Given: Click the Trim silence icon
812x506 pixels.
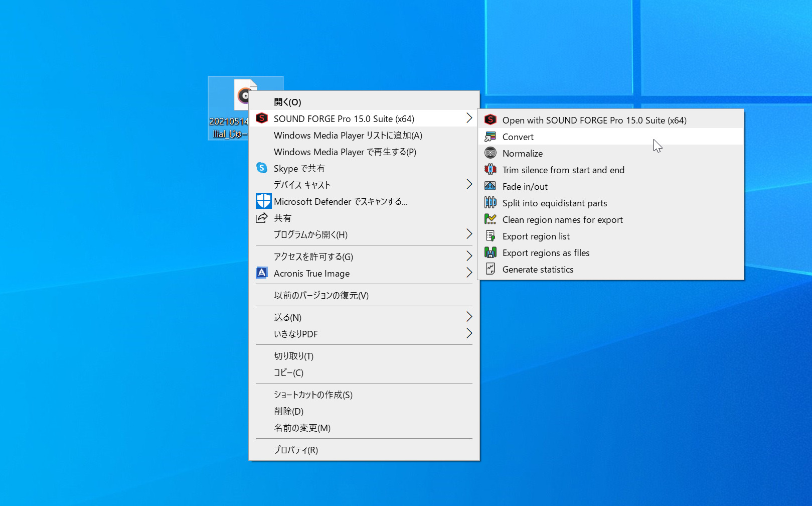Looking at the screenshot, I should [x=491, y=170].
